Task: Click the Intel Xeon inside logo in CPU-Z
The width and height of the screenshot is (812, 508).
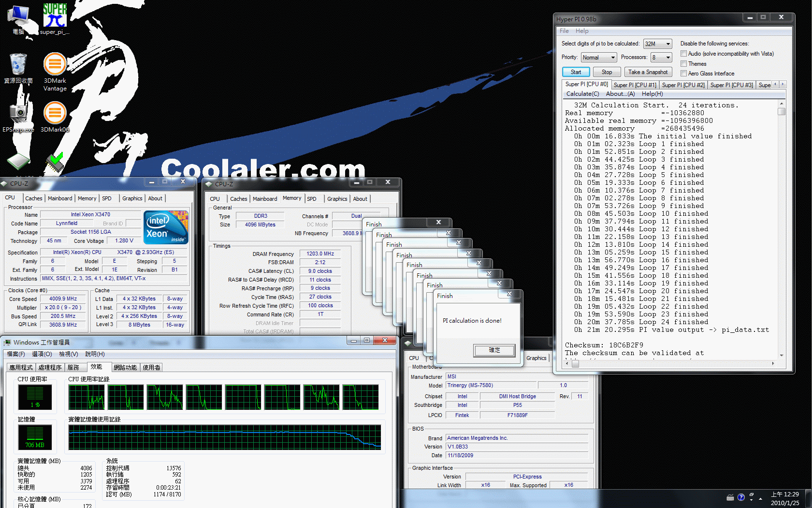Action: pyautogui.click(x=166, y=227)
